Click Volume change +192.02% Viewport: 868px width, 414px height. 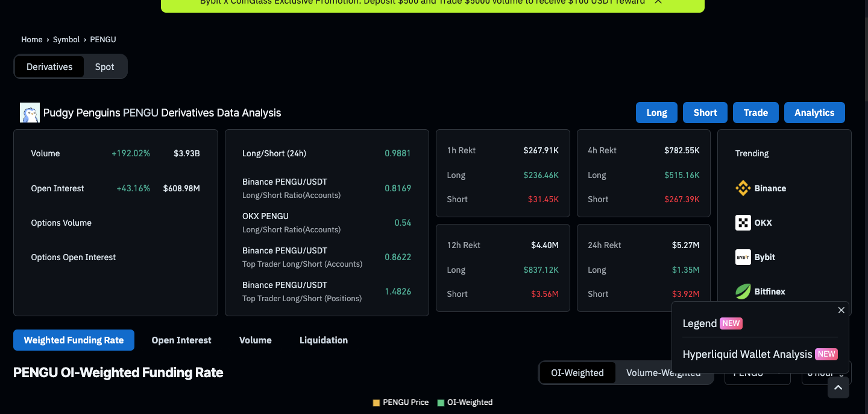tap(131, 153)
